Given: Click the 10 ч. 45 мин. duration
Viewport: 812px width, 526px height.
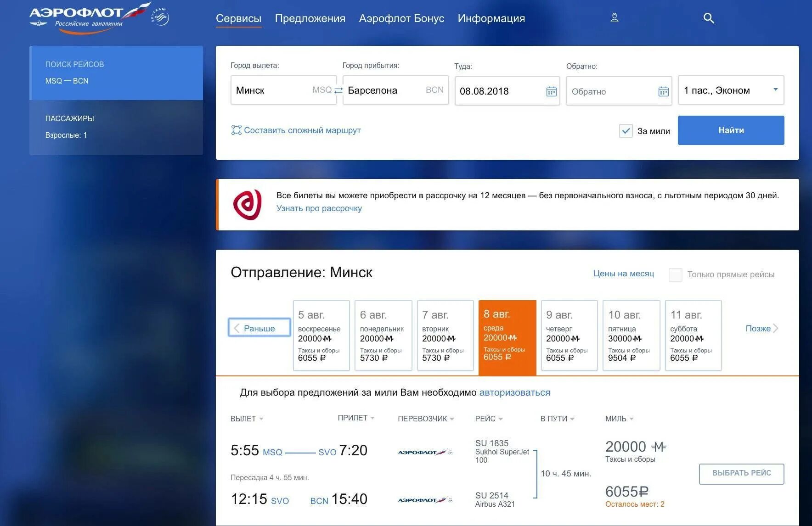Looking at the screenshot, I should pyautogui.click(x=565, y=473).
